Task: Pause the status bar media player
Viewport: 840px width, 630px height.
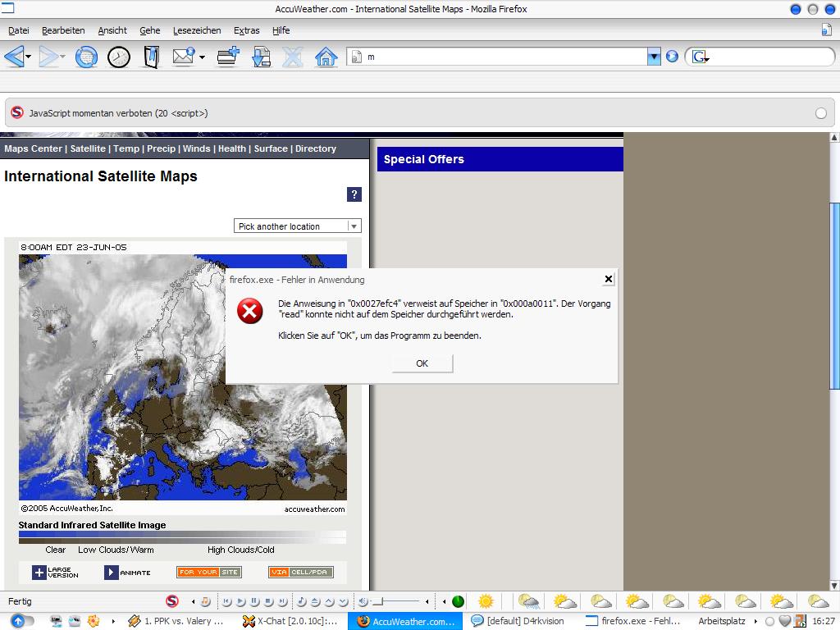Action: [x=255, y=601]
